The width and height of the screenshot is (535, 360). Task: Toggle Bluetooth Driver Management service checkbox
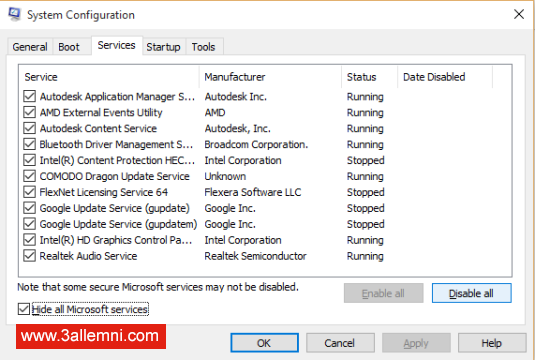[x=29, y=144]
